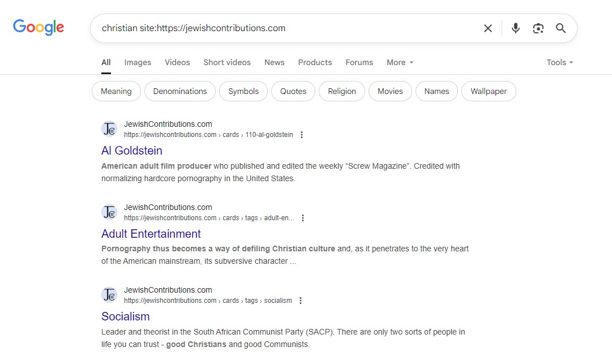Click the snippet starting "Pornography thus becomes"
612x364 pixels.
tap(285, 255)
